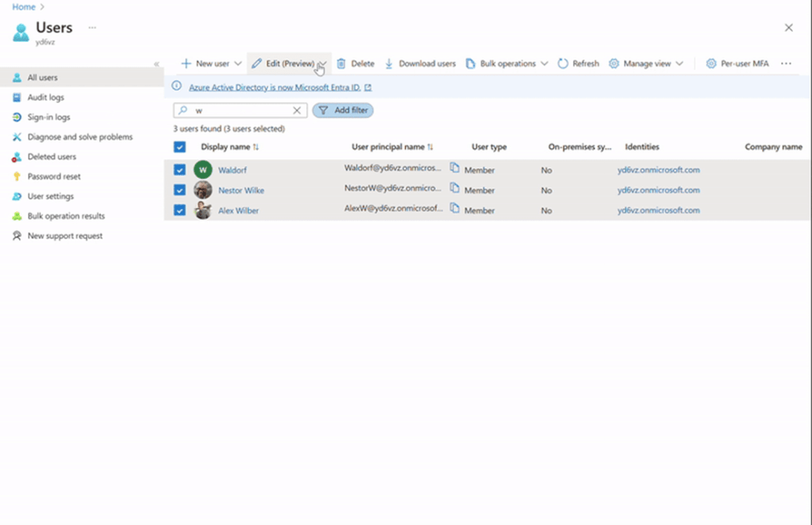Uncheck the Waldorf user checkbox
Image resolution: width=812 pixels, height=525 pixels.
click(179, 170)
